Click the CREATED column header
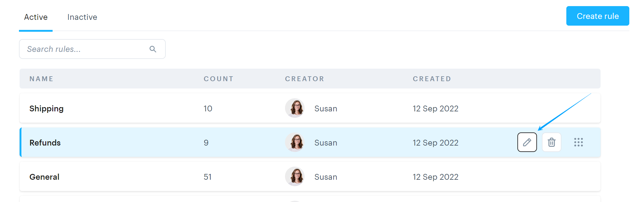 click(x=432, y=79)
